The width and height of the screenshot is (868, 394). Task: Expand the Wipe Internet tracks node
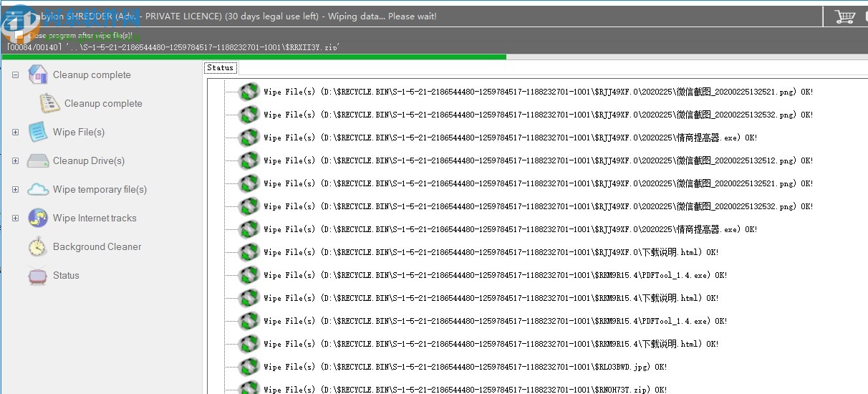(x=16, y=218)
